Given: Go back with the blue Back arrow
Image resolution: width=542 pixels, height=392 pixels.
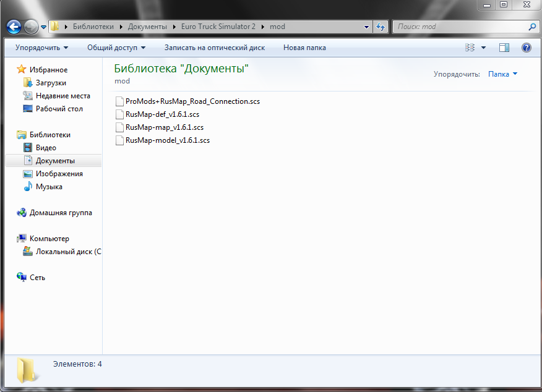Looking at the screenshot, I should point(14,27).
